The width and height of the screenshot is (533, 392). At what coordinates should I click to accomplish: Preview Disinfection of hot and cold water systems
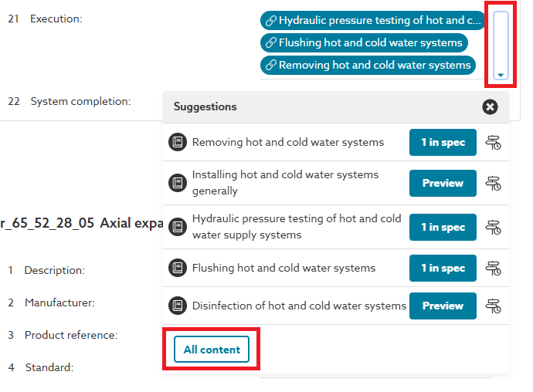[443, 306]
